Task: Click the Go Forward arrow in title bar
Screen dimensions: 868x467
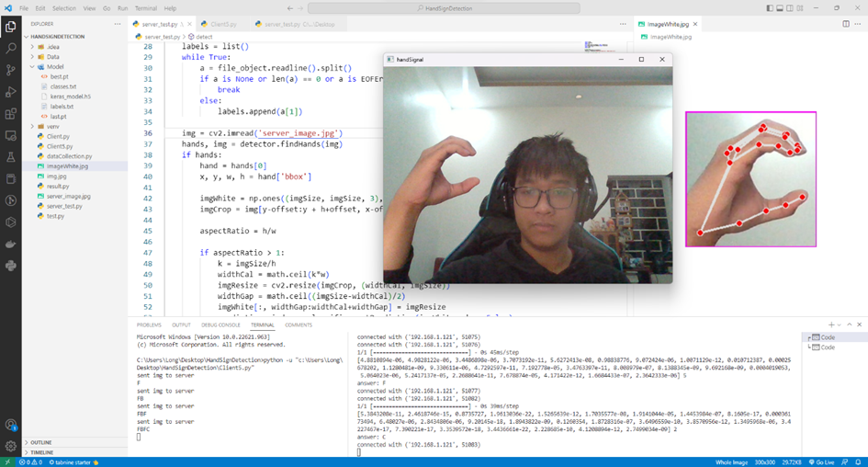Action: tap(300, 8)
